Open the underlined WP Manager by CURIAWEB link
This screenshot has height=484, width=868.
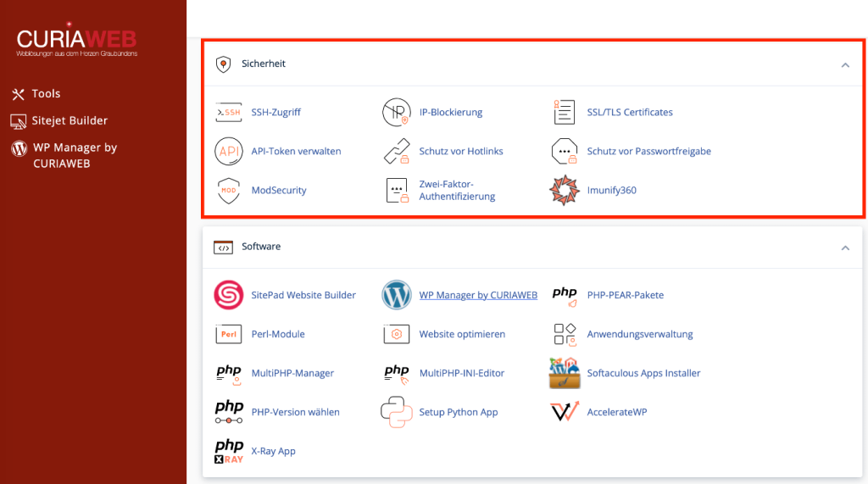tap(478, 295)
